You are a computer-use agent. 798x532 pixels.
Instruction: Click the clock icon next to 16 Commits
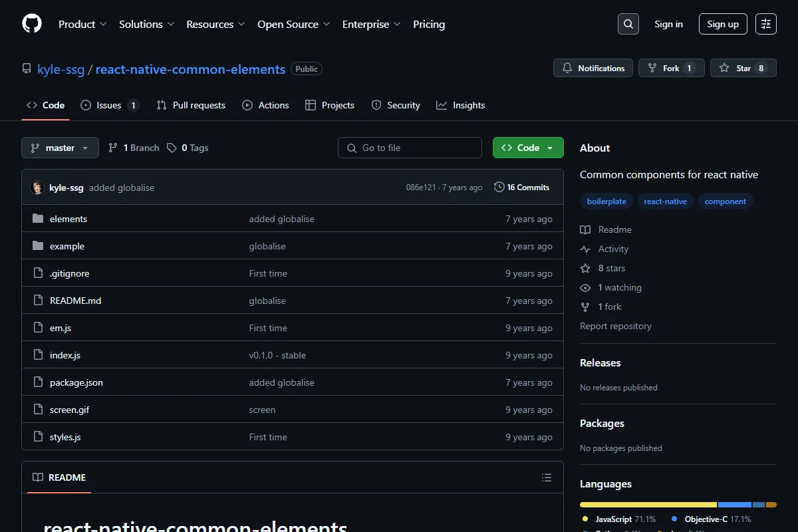pyautogui.click(x=499, y=188)
